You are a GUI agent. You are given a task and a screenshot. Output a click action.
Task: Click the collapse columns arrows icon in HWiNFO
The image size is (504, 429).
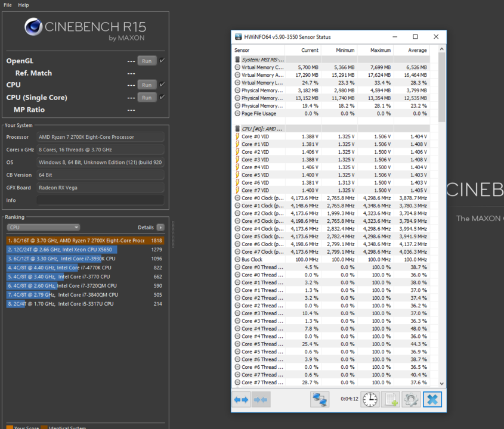coord(261,400)
